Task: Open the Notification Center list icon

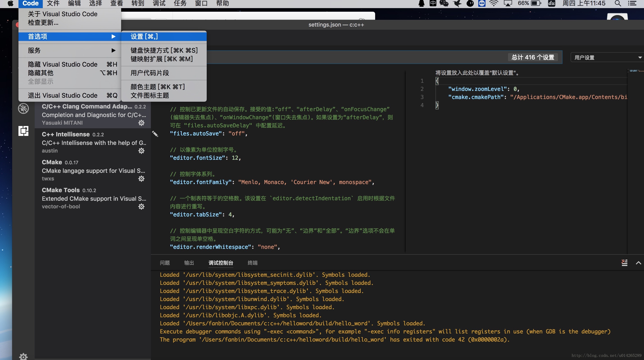Action: [x=632, y=3]
